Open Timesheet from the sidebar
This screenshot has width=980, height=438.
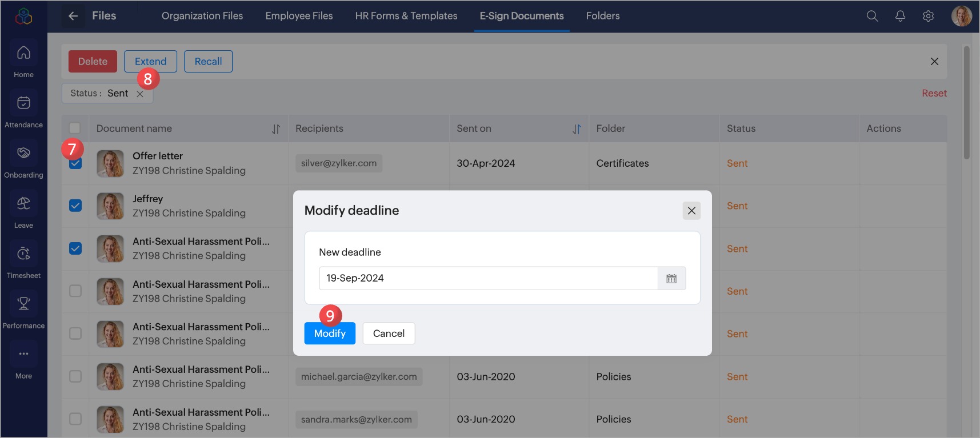pos(23,254)
